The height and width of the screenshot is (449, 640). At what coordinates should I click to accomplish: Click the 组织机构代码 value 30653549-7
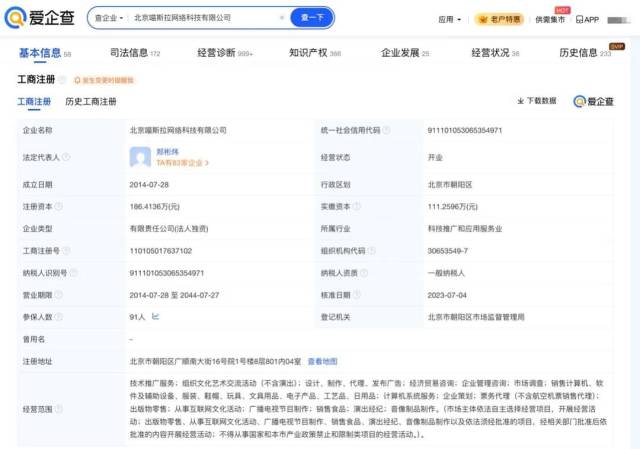click(x=448, y=251)
